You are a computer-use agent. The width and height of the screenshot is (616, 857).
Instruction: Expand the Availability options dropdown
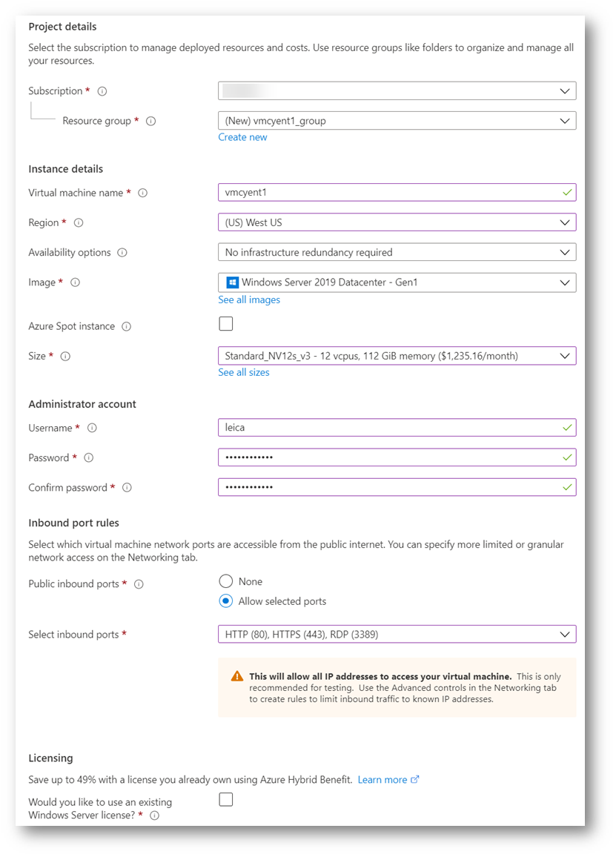coord(397,252)
